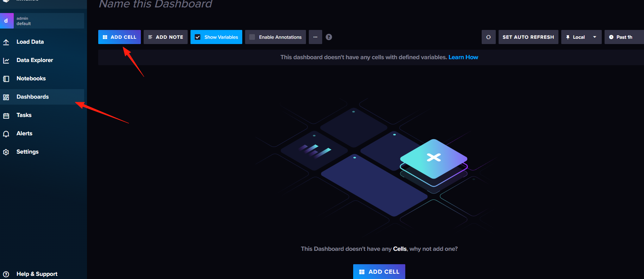Enable the Annotations checkbox

click(x=252, y=37)
